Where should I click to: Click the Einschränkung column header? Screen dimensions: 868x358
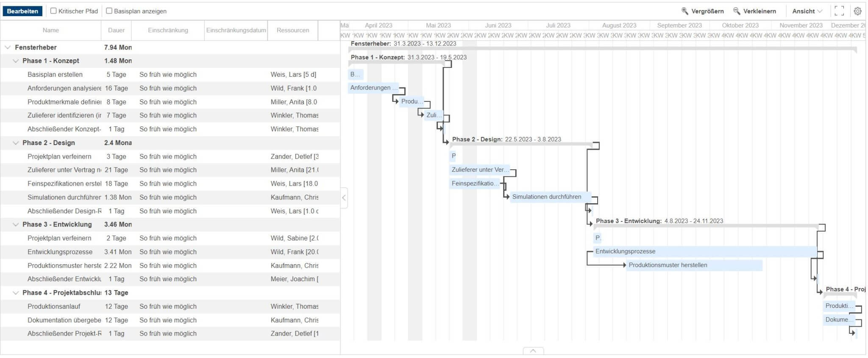(168, 31)
